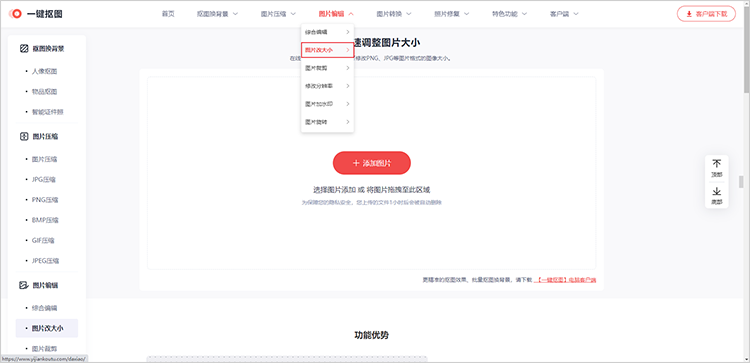Open PNG压缩 in the sidebar
Image resolution: width=750 pixels, height=363 pixels.
[45, 200]
